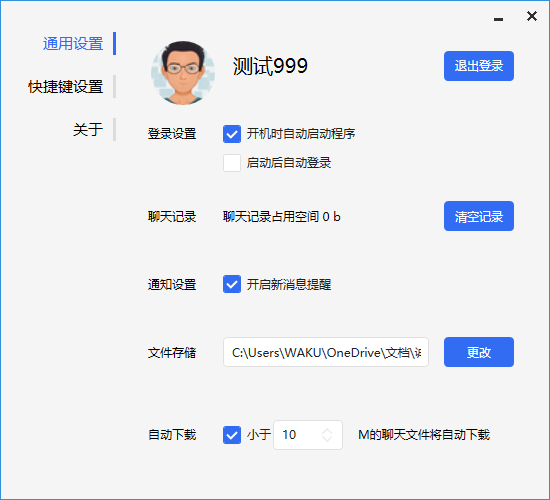Enable 启动后自动登录 checkbox
The image size is (550, 500).
click(x=232, y=163)
